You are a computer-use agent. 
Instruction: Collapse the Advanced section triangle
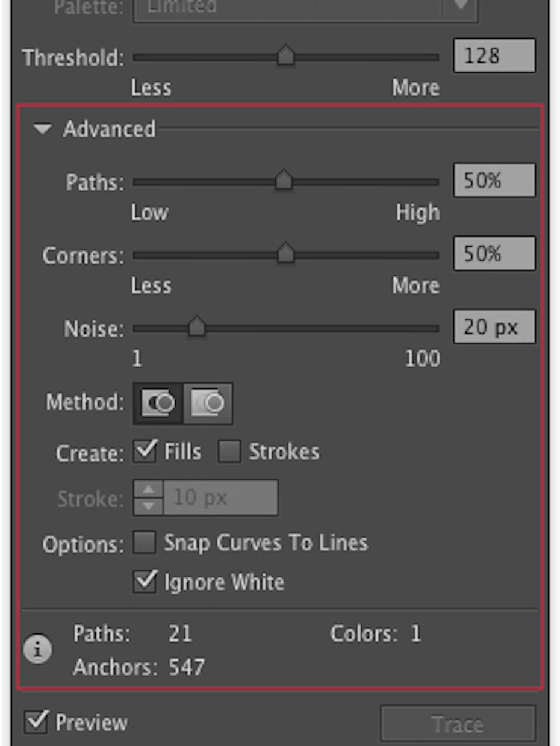click(x=43, y=129)
